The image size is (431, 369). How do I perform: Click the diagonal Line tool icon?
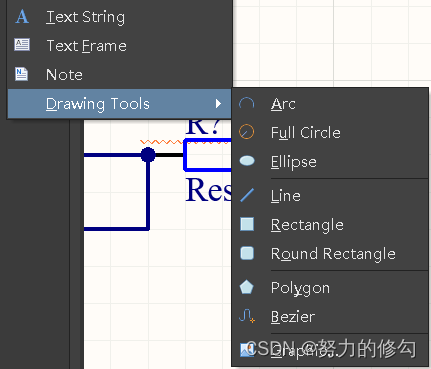(x=247, y=195)
